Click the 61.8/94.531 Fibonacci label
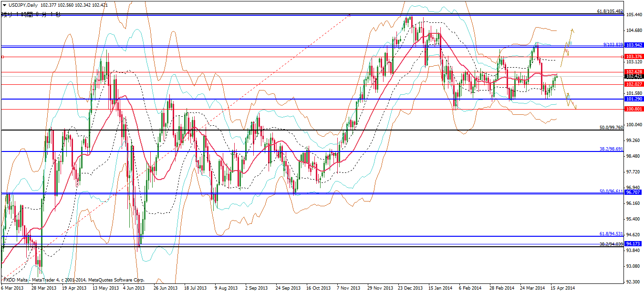The image size is (644, 292). point(611,233)
